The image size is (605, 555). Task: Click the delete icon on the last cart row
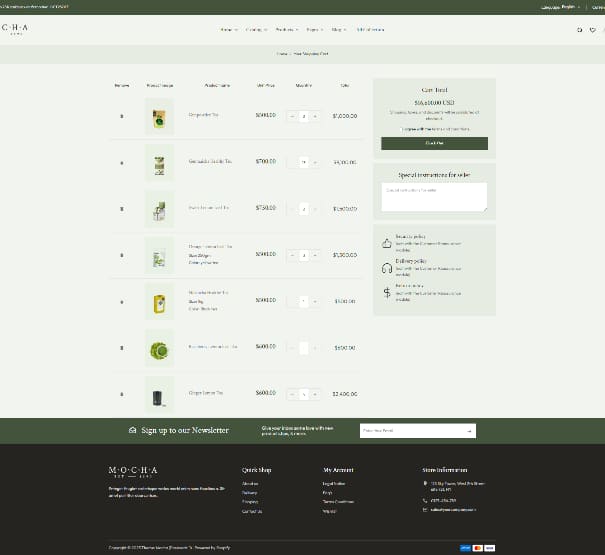coord(122,394)
